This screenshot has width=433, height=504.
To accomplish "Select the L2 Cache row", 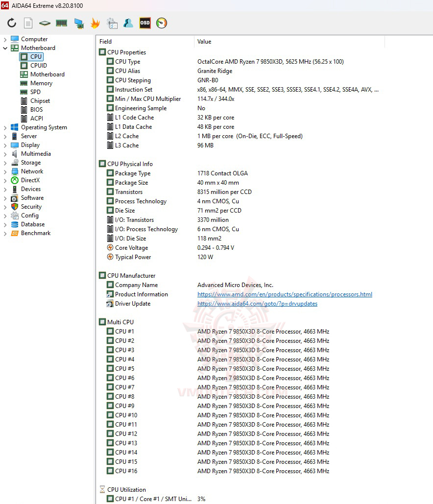I will coord(241,136).
